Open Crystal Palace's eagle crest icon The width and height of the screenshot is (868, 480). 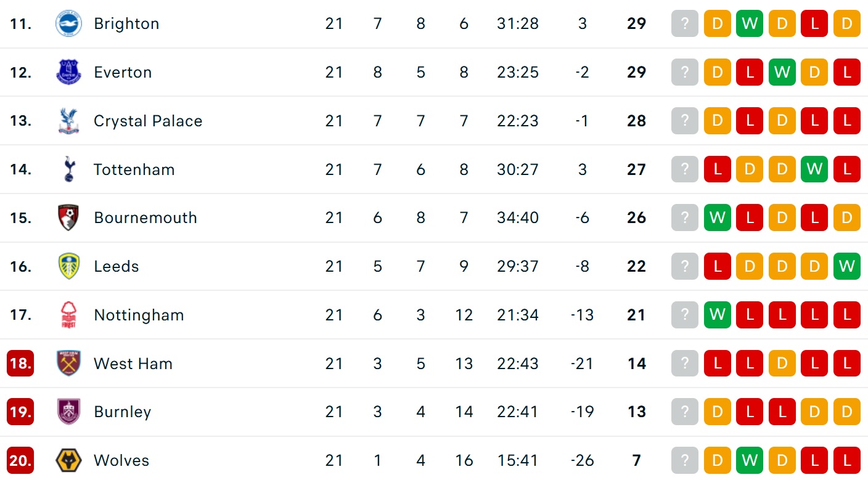tap(68, 121)
